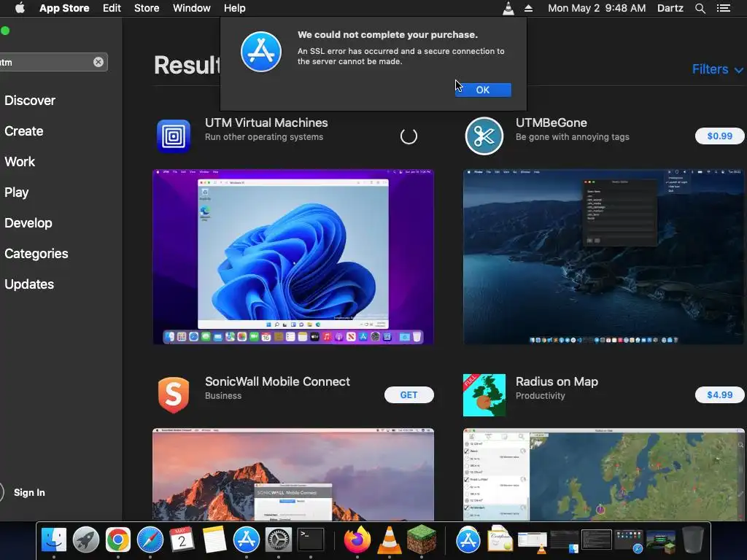Open the Radius on Map title link
This screenshot has height=560, width=747.
[557, 382]
